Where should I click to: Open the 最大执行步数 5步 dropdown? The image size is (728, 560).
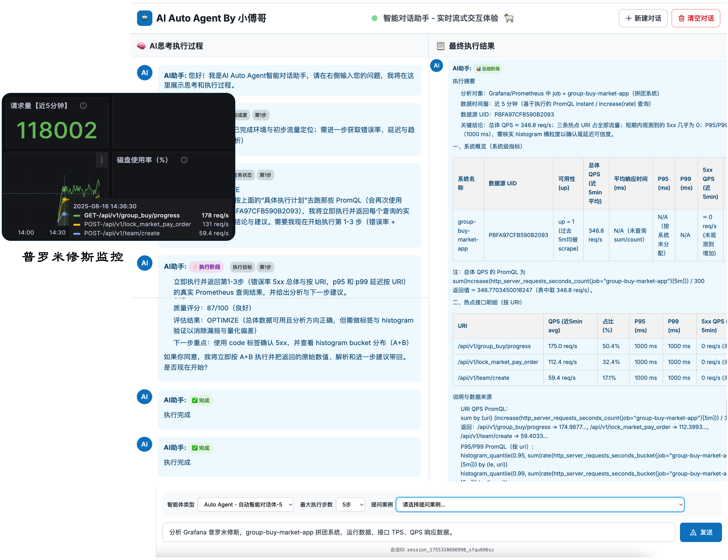click(351, 505)
